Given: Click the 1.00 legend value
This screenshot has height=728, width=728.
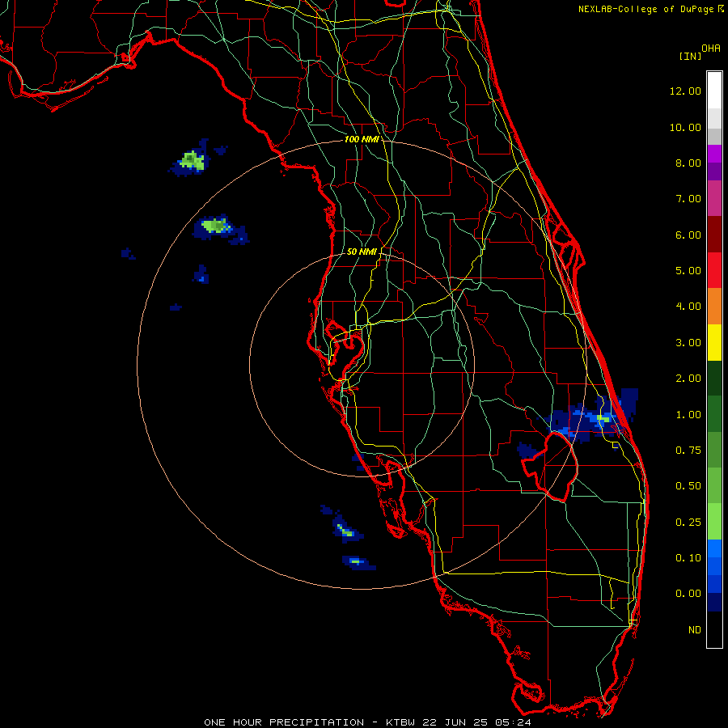Looking at the screenshot, I should [688, 415].
